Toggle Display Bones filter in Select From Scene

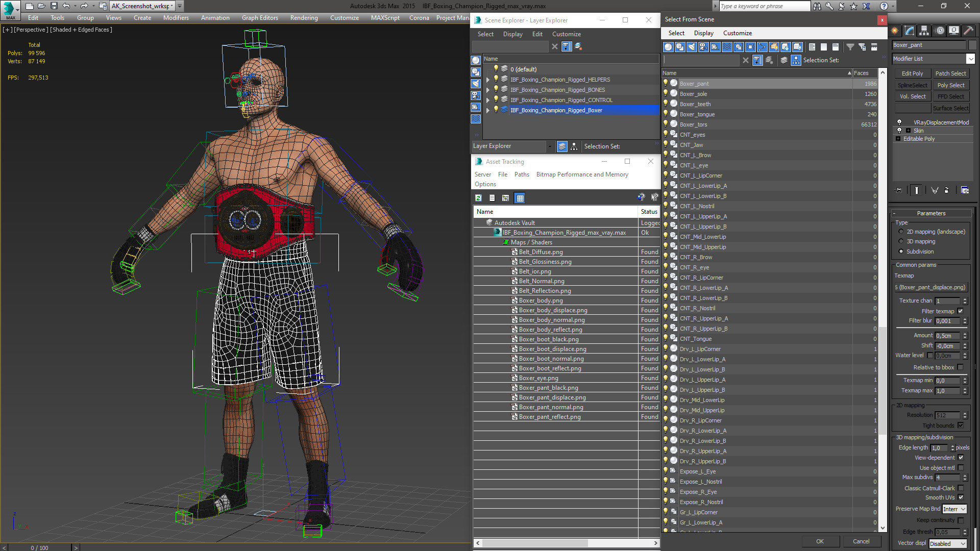(x=762, y=47)
